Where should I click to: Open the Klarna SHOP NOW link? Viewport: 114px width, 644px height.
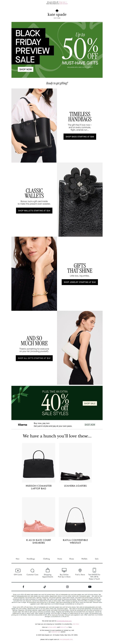click(90, 424)
